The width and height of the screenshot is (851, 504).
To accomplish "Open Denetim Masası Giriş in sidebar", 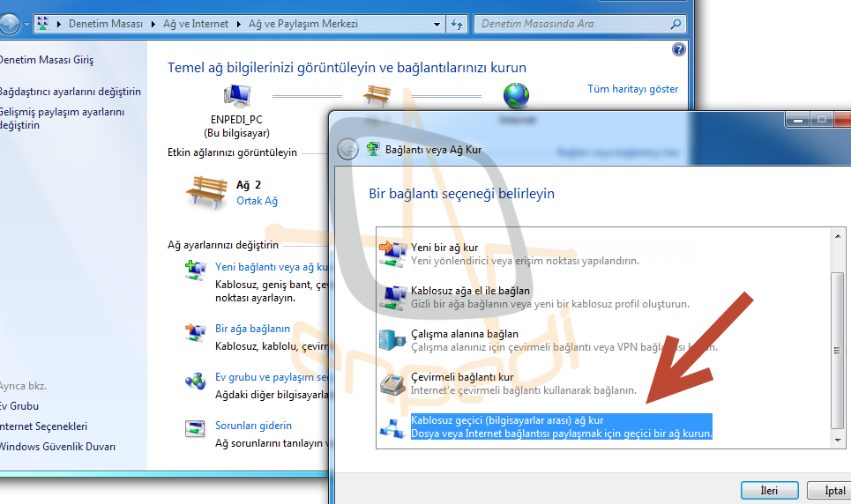I will (46, 60).
